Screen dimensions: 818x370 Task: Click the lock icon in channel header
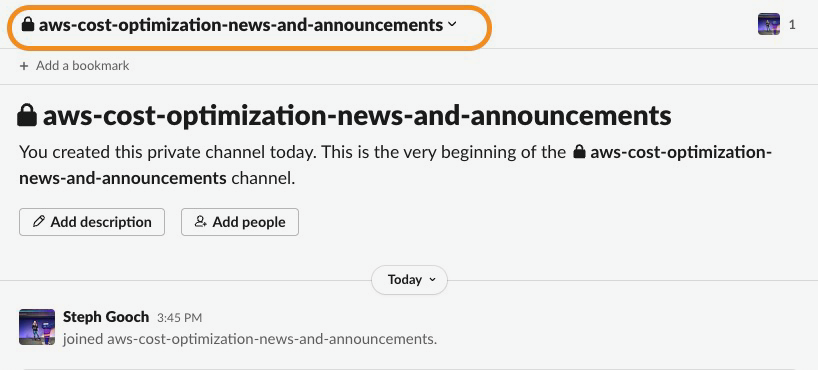[28, 24]
